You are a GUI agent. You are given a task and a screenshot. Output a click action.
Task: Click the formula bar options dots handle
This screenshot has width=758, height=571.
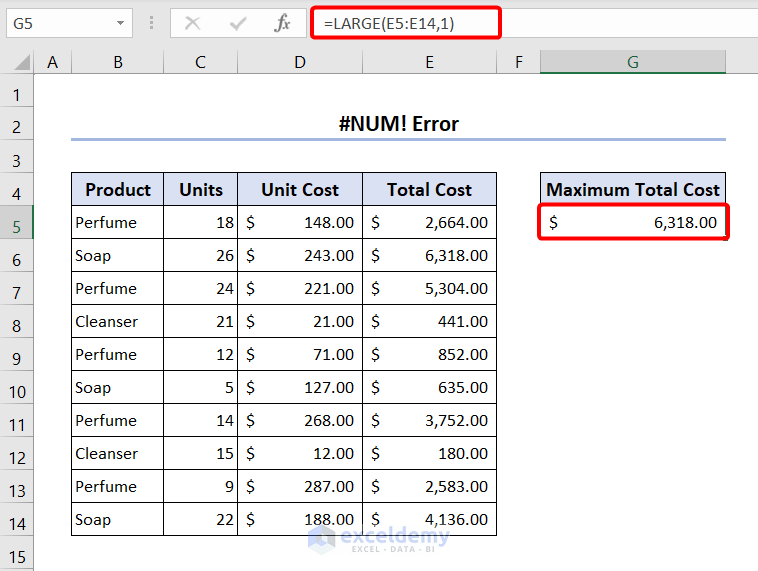(x=151, y=23)
